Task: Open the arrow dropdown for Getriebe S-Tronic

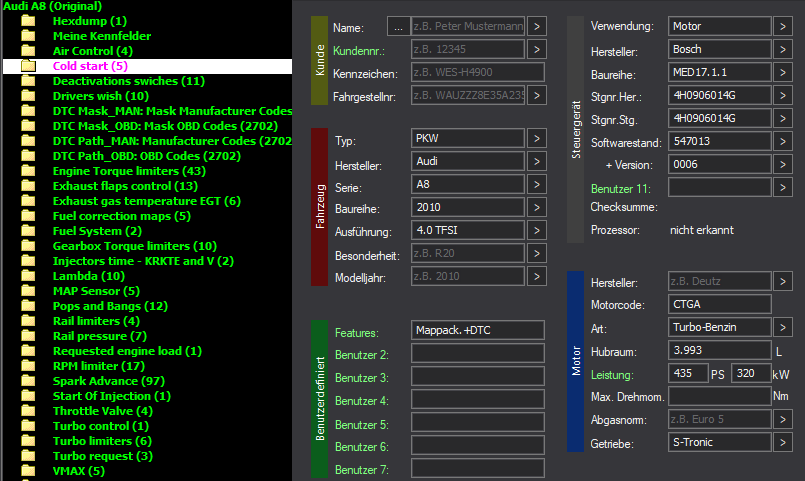Action: (782, 442)
